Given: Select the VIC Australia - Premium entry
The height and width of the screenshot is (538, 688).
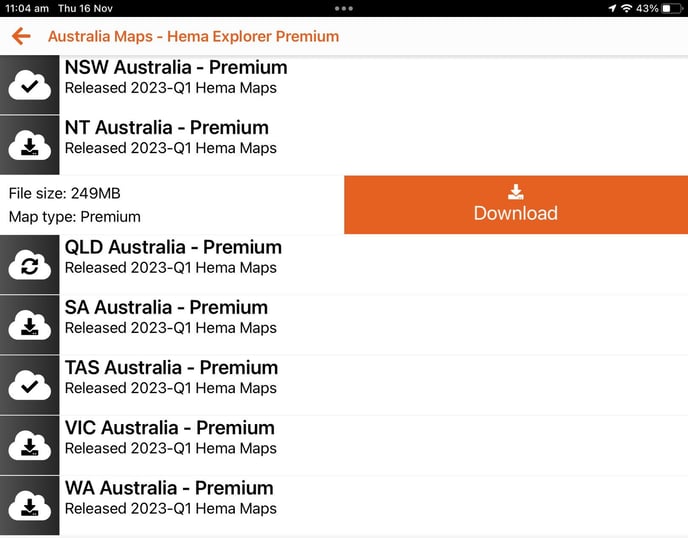Looking at the screenshot, I should pos(344,445).
